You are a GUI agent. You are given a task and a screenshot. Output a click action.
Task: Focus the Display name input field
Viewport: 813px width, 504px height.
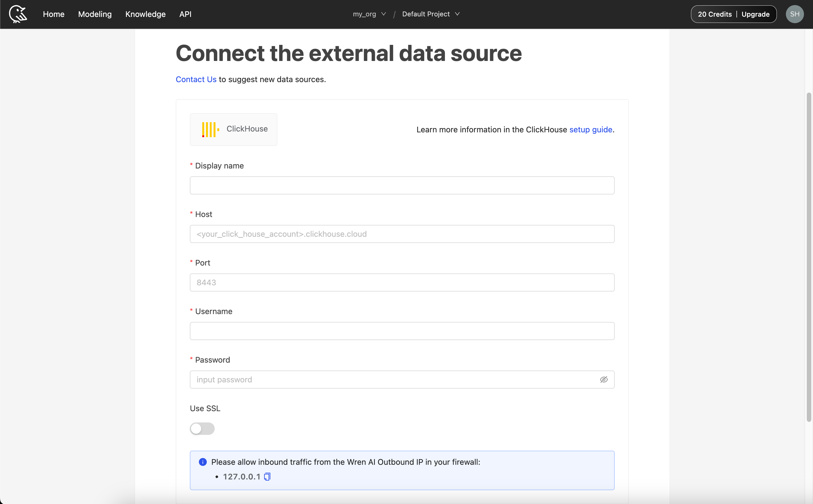click(402, 185)
